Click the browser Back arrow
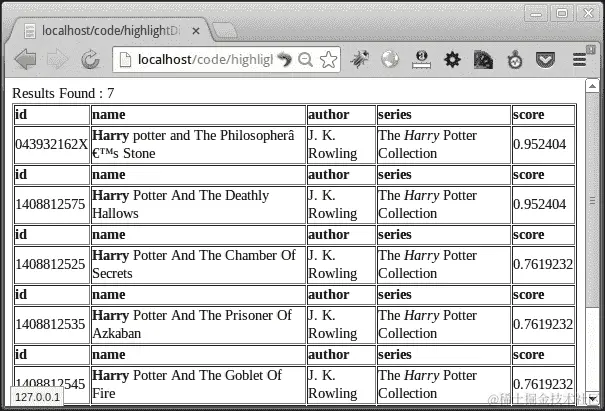Screen dimensions: 605x411 pyautogui.click(x=25, y=59)
